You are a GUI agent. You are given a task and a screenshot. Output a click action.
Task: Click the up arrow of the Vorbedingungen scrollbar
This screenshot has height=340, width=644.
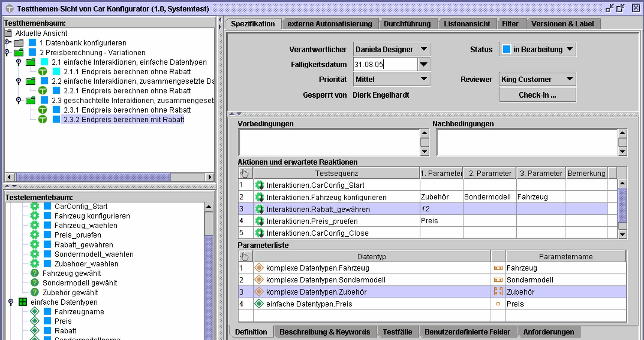pyautogui.click(x=425, y=133)
